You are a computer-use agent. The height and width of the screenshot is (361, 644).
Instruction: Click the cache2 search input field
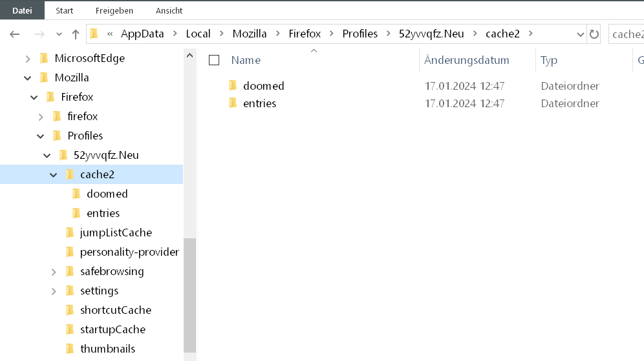[x=627, y=34]
